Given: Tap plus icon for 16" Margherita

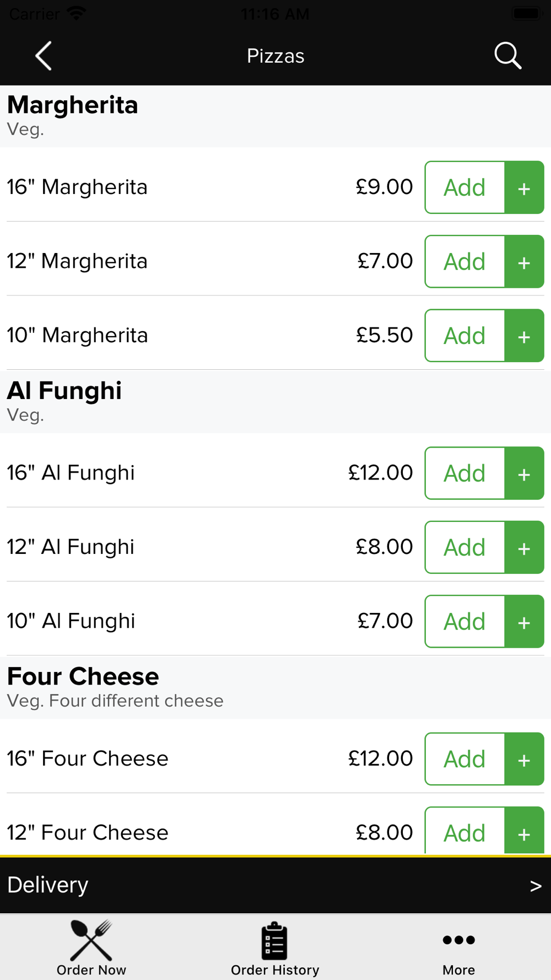Looking at the screenshot, I should click(524, 187).
